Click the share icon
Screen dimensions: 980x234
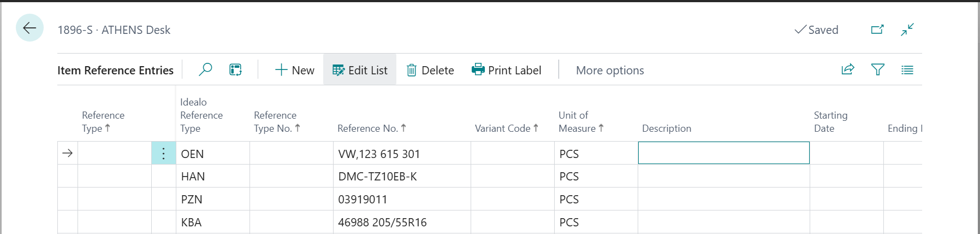click(x=847, y=69)
